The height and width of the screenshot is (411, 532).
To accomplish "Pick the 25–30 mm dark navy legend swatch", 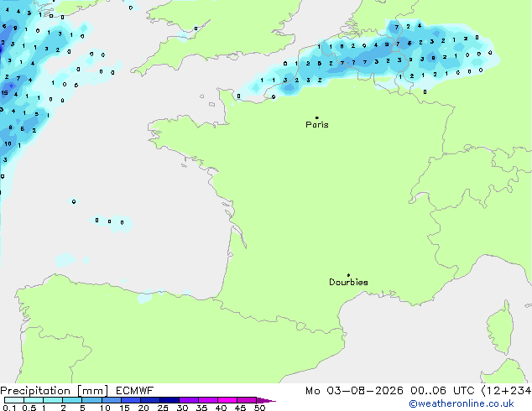I will tap(169, 400).
